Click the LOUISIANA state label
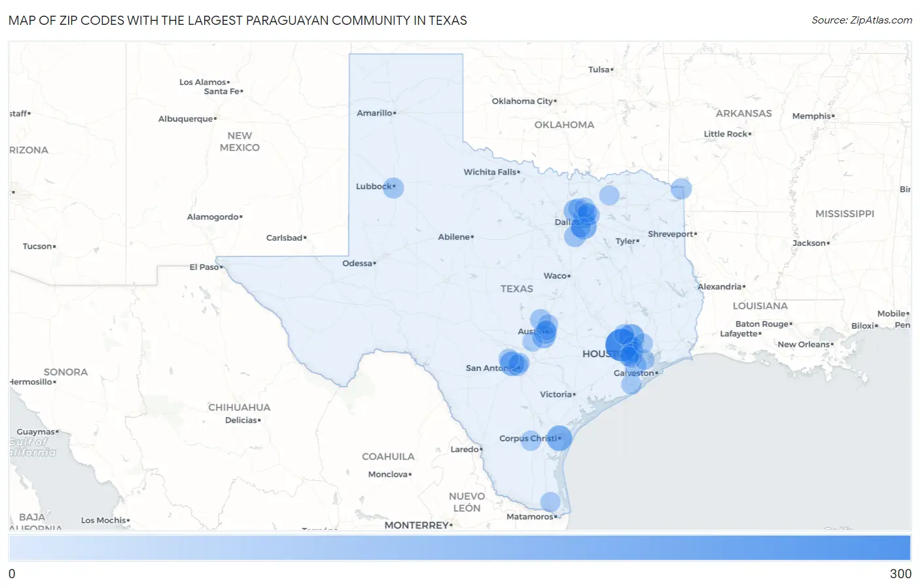 point(760,306)
